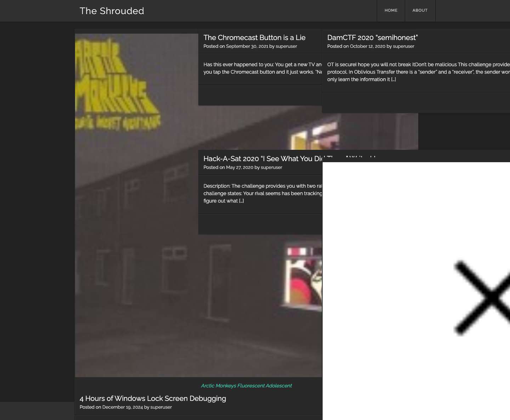The width and height of the screenshot is (510, 420).
Task: Click "The Shrouded" site title
Action: tap(112, 11)
